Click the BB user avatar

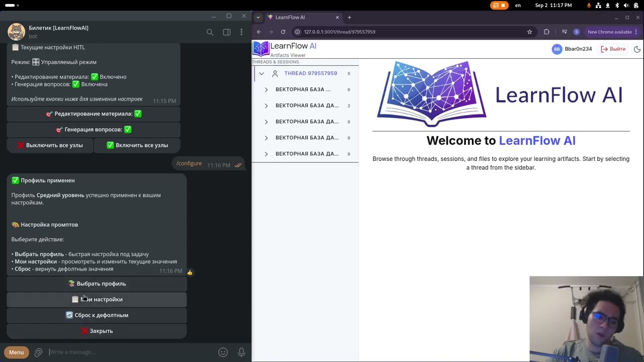click(x=556, y=49)
